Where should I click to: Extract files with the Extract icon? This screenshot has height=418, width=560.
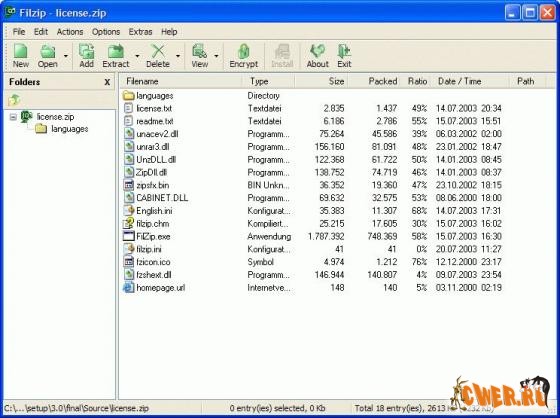tap(116, 51)
